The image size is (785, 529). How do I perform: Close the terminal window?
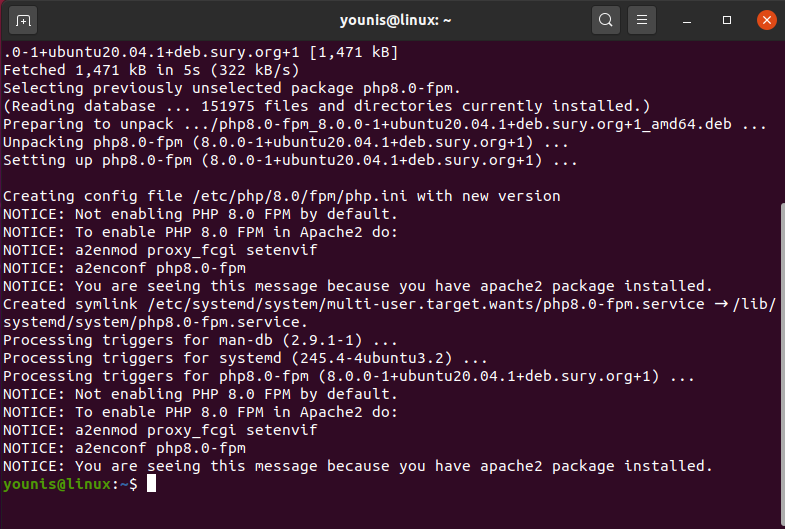(x=765, y=19)
